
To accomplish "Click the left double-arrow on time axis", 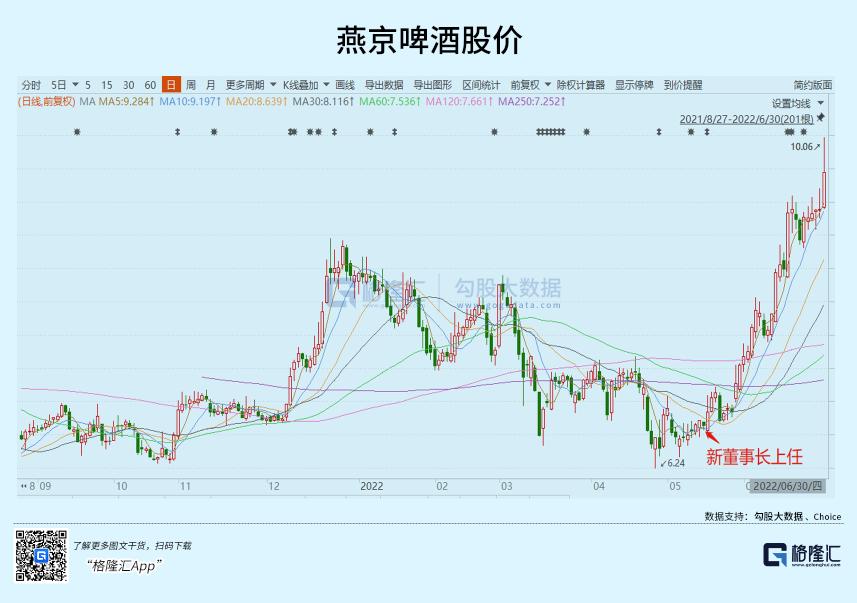I will 24,485.
